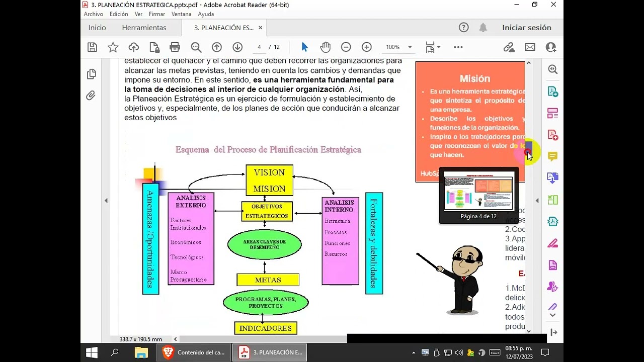Open the Ayuda menu
The height and width of the screenshot is (362, 644).
click(x=206, y=14)
